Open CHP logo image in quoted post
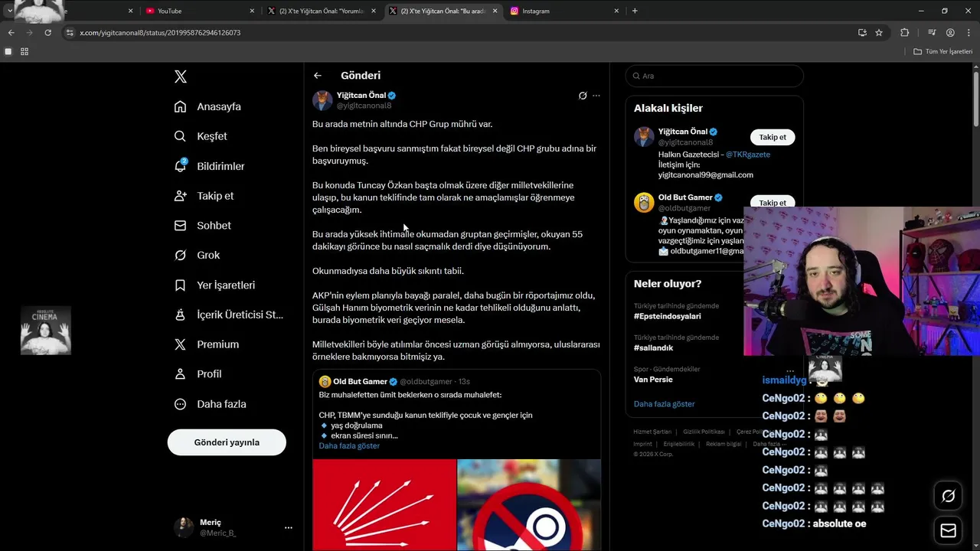Image resolution: width=980 pixels, height=551 pixels. [x=384, y=505]
